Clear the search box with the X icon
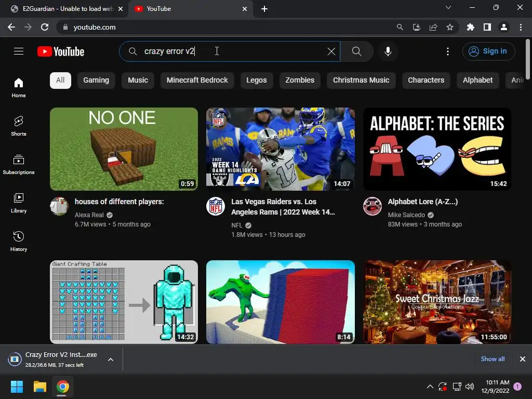The height and width of the screenshot is (399, 532). click(x=331, y=51)
